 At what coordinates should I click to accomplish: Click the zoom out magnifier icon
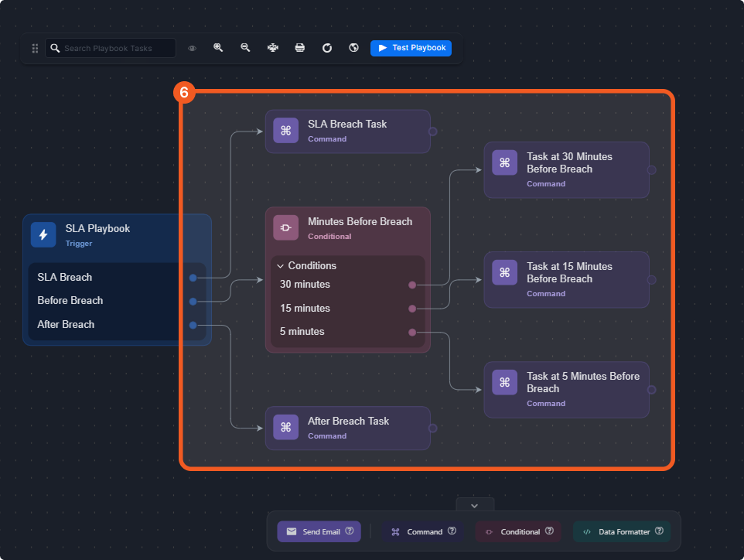[x=245, y=48]
